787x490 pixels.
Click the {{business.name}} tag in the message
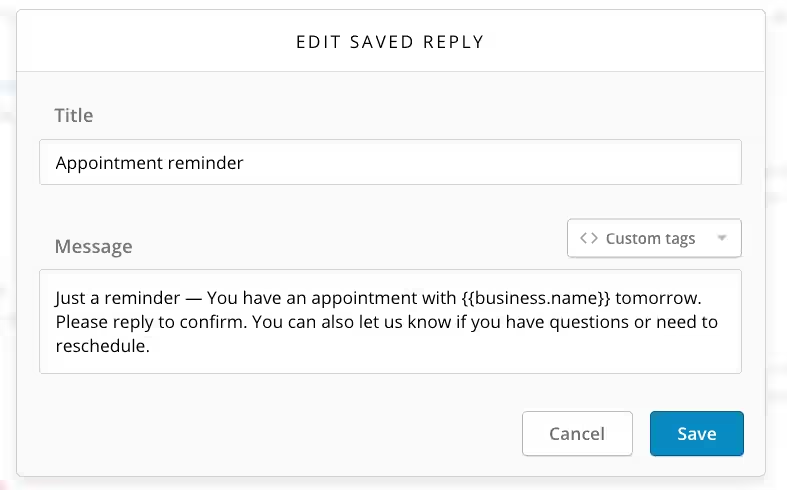[x=536, y=298]
